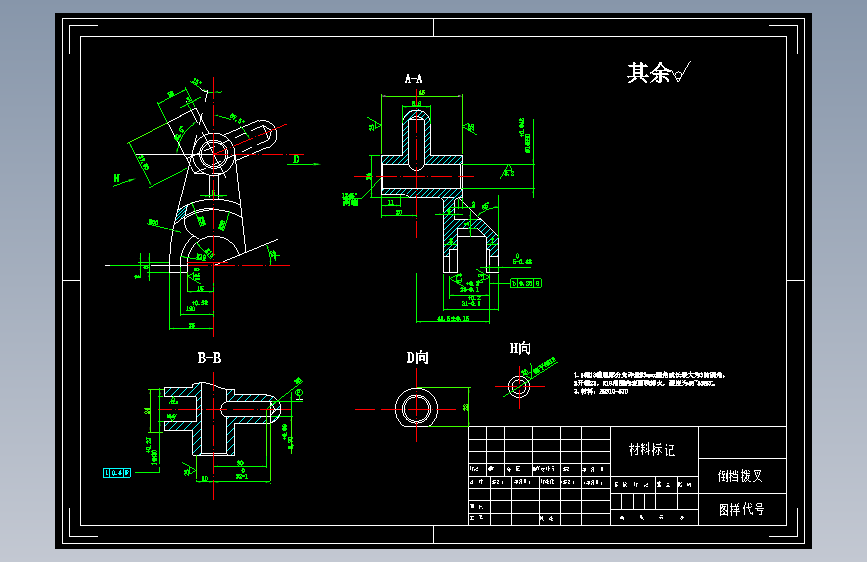Select the cyan tolerance frame near B-B view
The height and width of the screenshot is (562, 867).
click(117, 472)
